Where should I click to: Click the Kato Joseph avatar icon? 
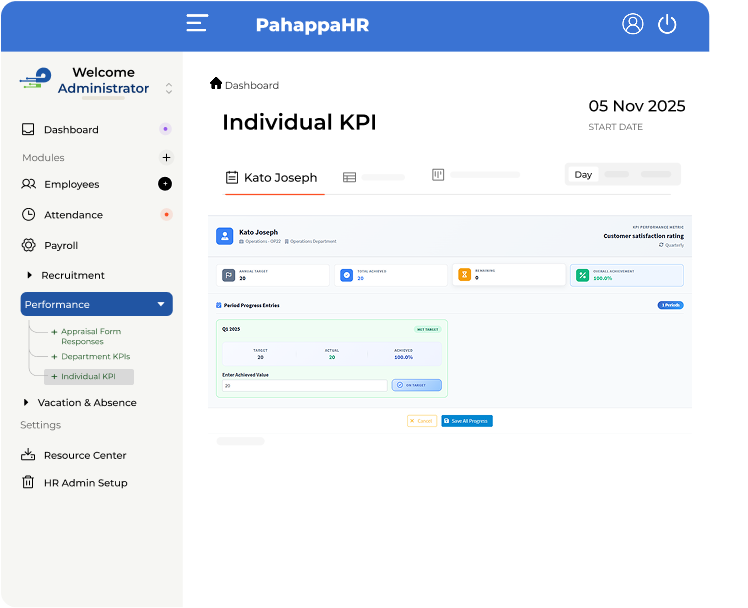click(x=224, y=236)
